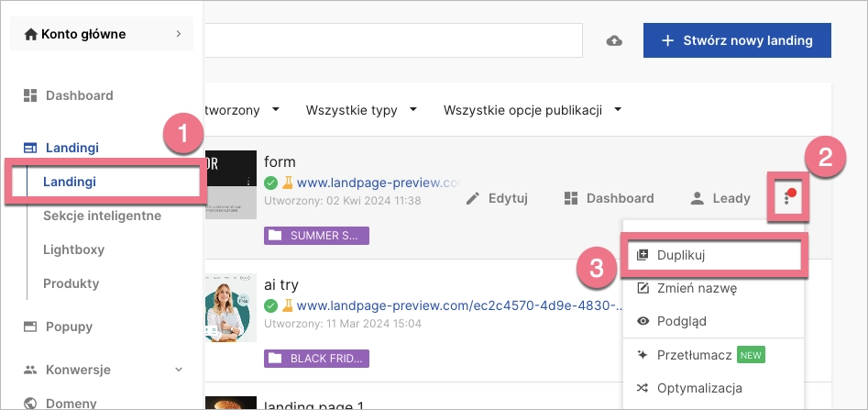The height and width of the screenshot is (410, 868).
Task: Open the three-dot menu on form row
Action: pyautogui.click(x=786, y=198)
